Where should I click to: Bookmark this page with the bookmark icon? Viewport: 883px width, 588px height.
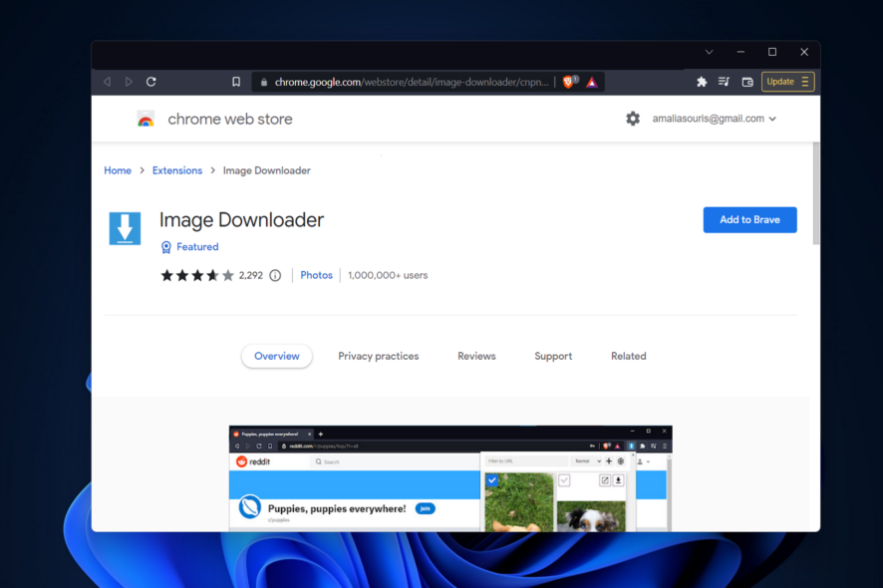tap(236, 82)
